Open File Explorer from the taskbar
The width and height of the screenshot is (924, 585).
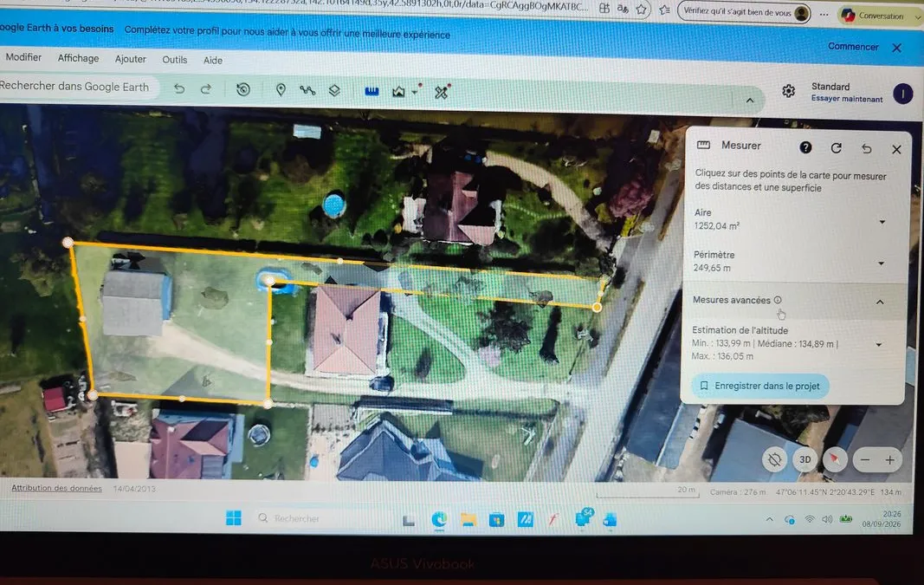pyautogui.click(x=468, y=519)
